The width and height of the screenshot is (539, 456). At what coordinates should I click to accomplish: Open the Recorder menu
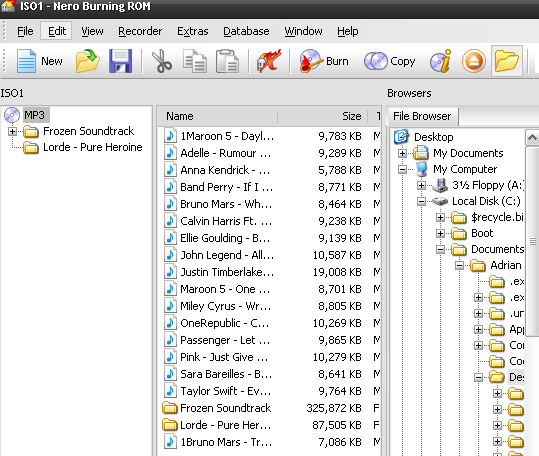click(140, 31)
